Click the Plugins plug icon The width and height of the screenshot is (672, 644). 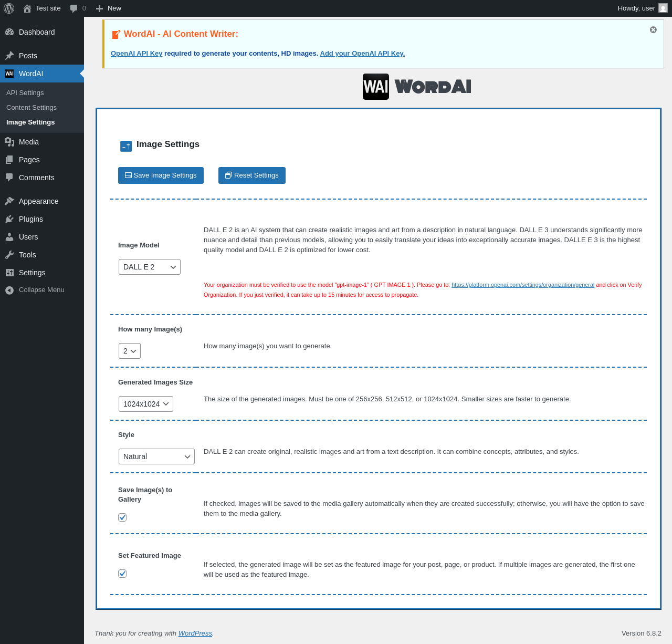[9, 219]
